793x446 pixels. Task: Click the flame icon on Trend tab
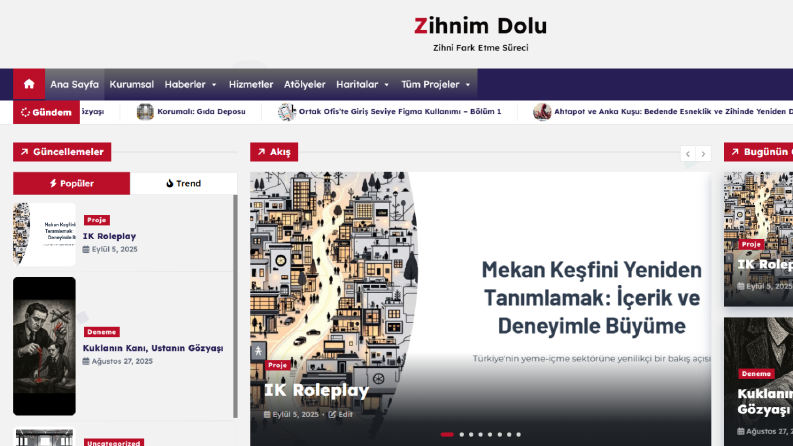(x=169, y=183)
